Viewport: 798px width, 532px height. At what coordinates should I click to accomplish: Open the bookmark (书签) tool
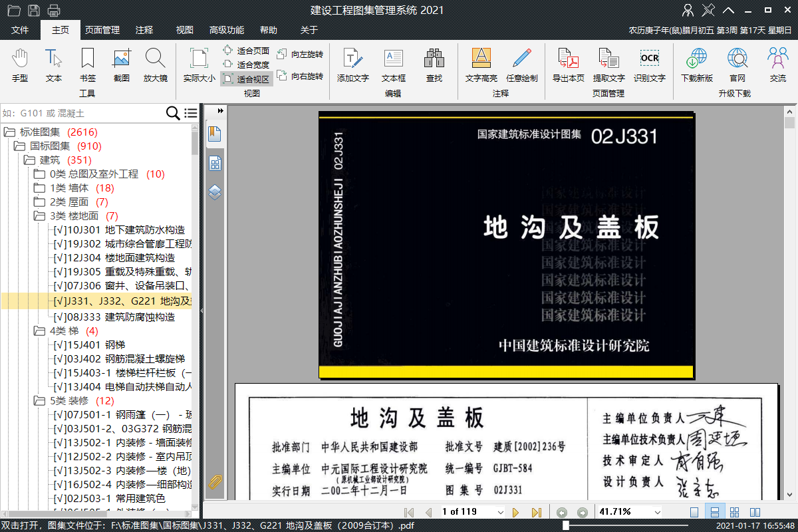(x=87, y=65)
